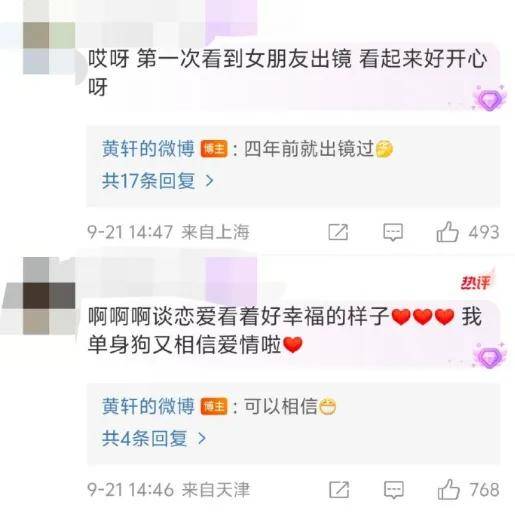Image resolution: width=515 pixels, height=512 pixels.
Task: Open 黄轩的微博 profile in first reply
Action: (x=148, y=149)
